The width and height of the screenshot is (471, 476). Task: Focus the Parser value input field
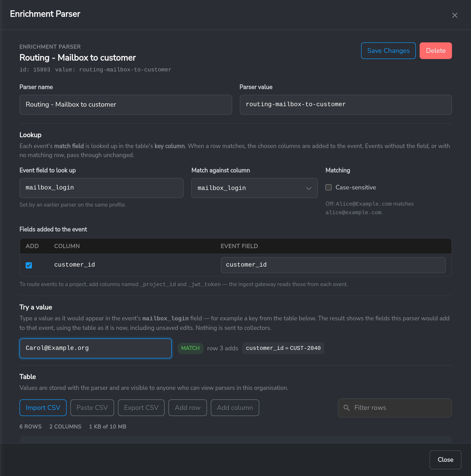point(346,105)
